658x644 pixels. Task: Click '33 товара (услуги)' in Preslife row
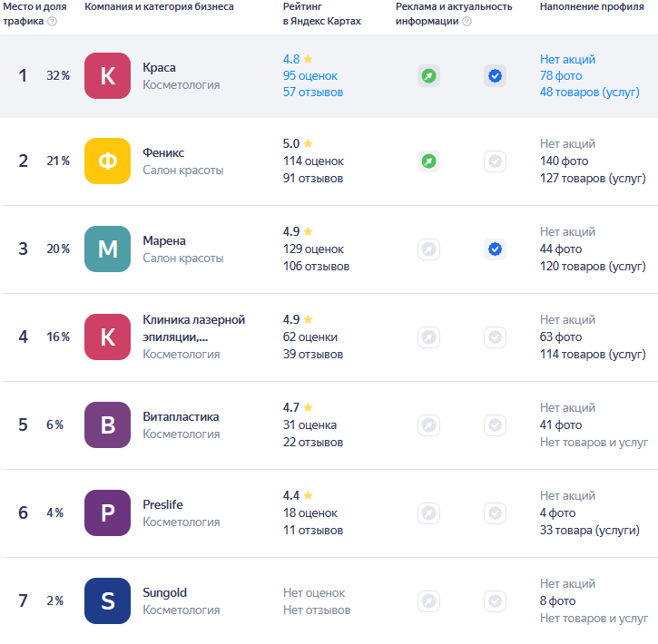[590, 531]
